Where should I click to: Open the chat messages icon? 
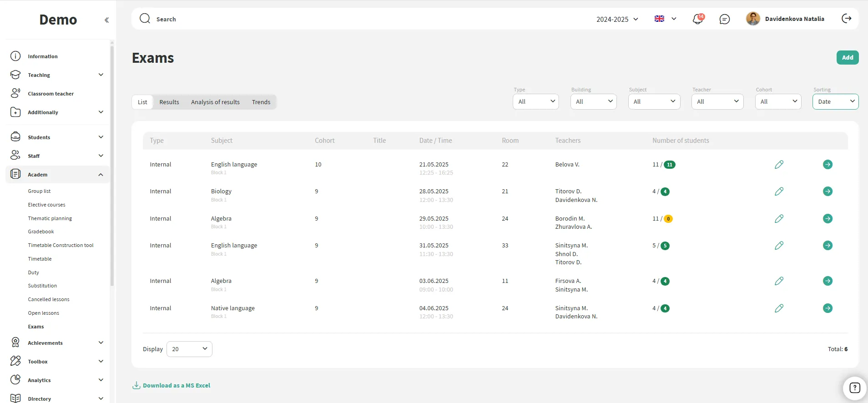click(724, 19)
